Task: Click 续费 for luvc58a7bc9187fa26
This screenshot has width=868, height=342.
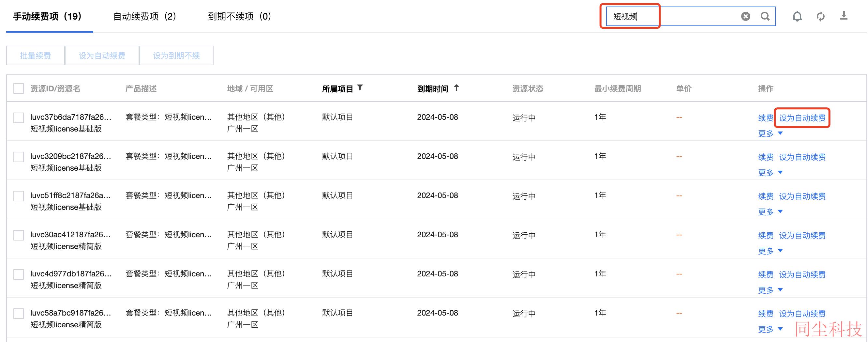Action: coord(766,313)
